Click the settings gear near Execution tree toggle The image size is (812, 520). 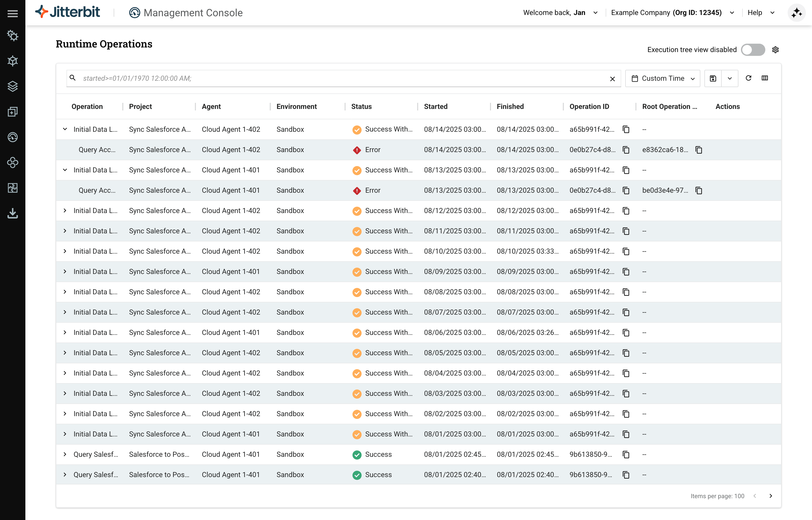click(775, 50)
